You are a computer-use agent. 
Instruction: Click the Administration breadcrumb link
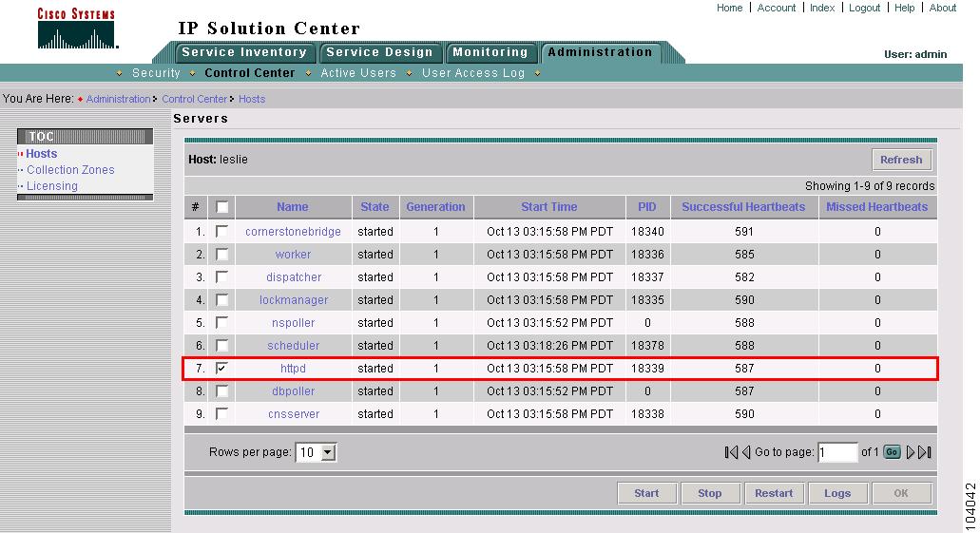(118, 99)
